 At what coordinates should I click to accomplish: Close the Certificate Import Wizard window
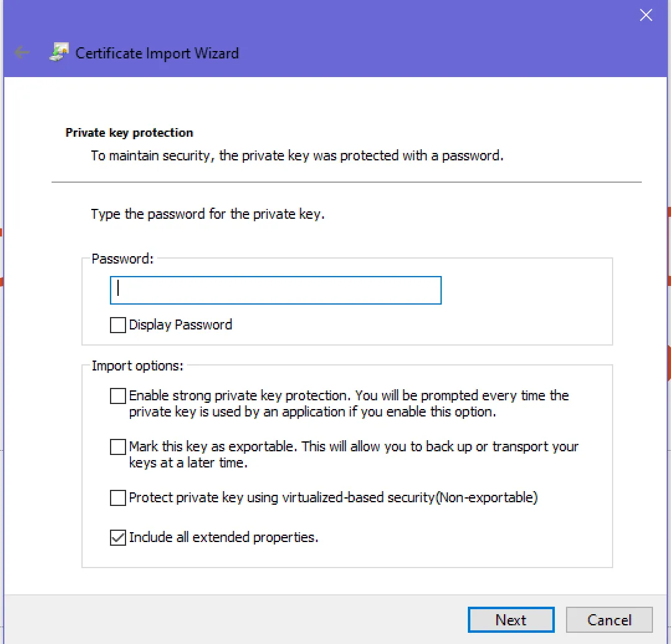[x=646, y=16]
